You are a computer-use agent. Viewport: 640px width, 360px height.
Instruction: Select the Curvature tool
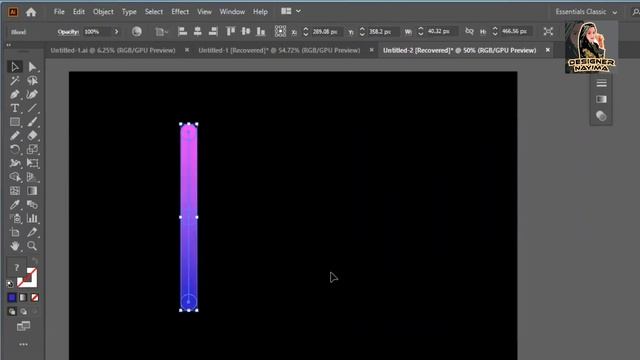click(x=32, y=94)
